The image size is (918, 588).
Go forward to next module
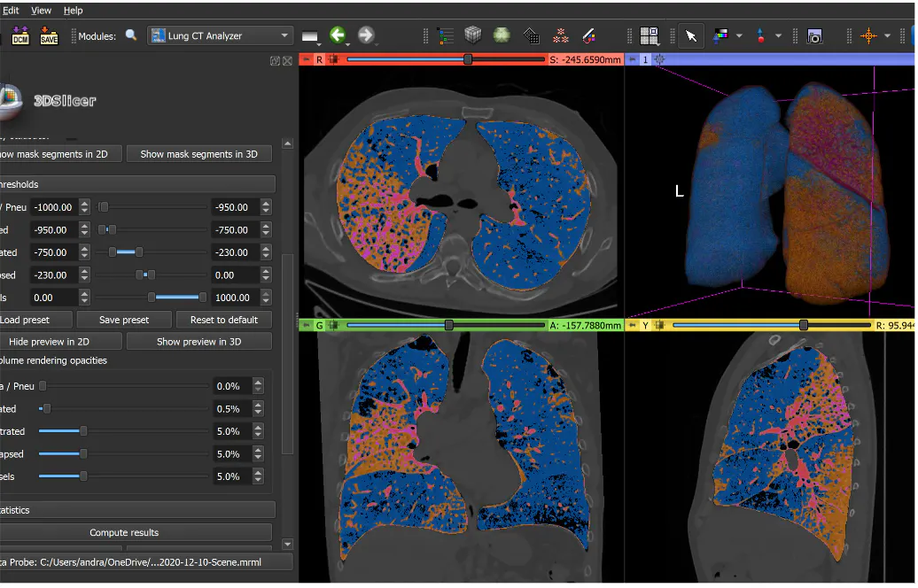click(366, 35)
